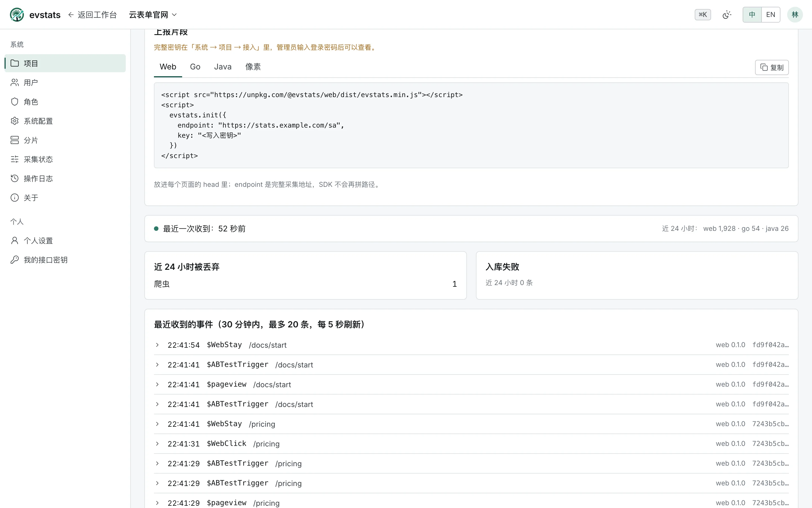Open 个人设置 in sidebar
Viewport: 812px width, 508px height.
pos(65,240)
